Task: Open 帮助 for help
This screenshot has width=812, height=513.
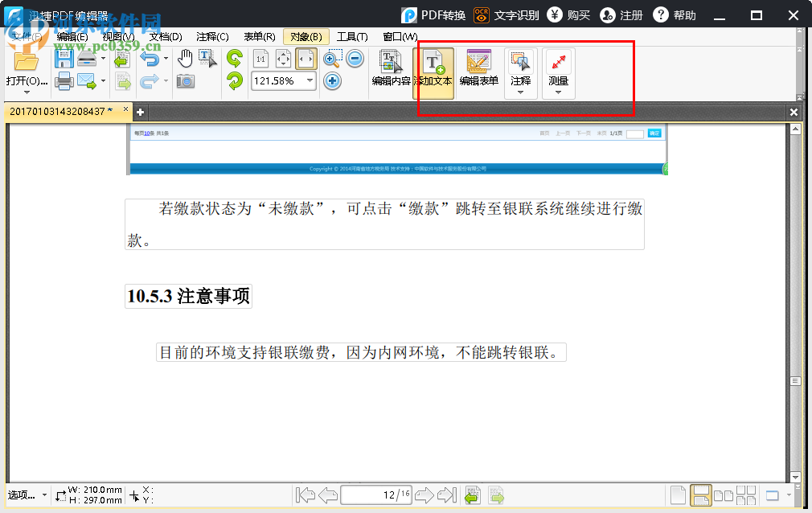Action: click(x=675, y=14)
